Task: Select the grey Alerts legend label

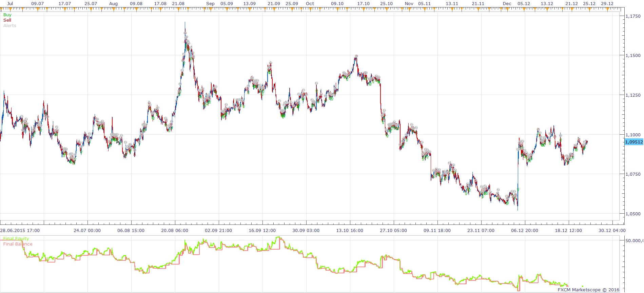Action: (x=10, y=26)
